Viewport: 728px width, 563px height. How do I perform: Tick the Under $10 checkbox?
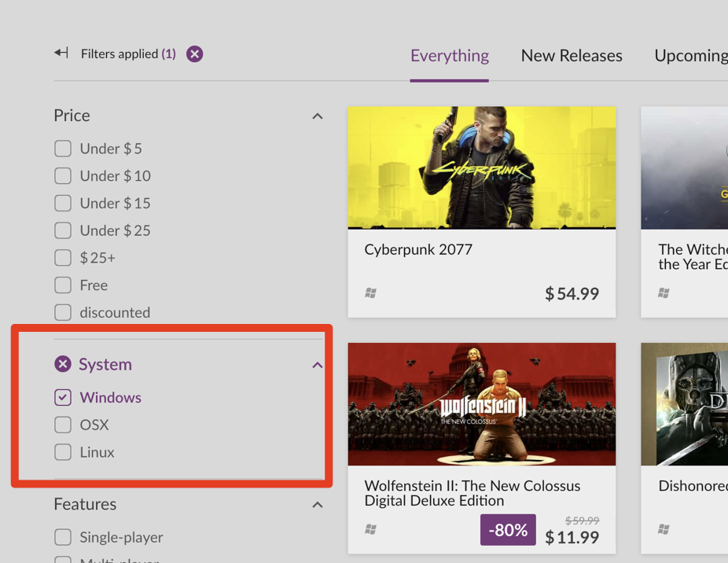(x=63, y=176)
